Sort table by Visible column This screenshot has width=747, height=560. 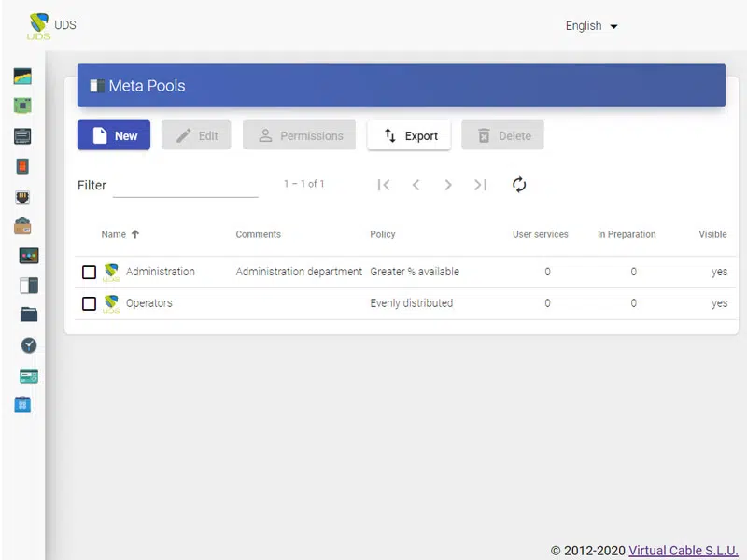pos(712,234)
